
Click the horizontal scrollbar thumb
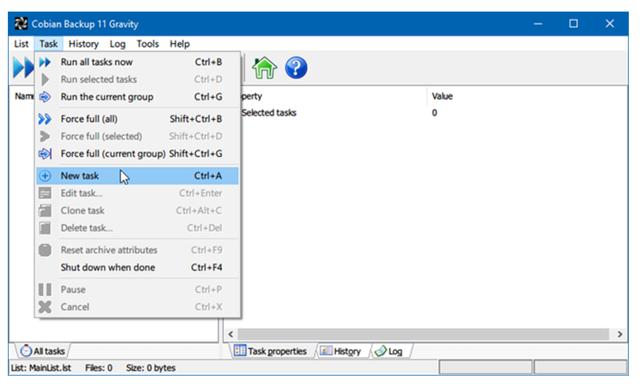(424, 334)
